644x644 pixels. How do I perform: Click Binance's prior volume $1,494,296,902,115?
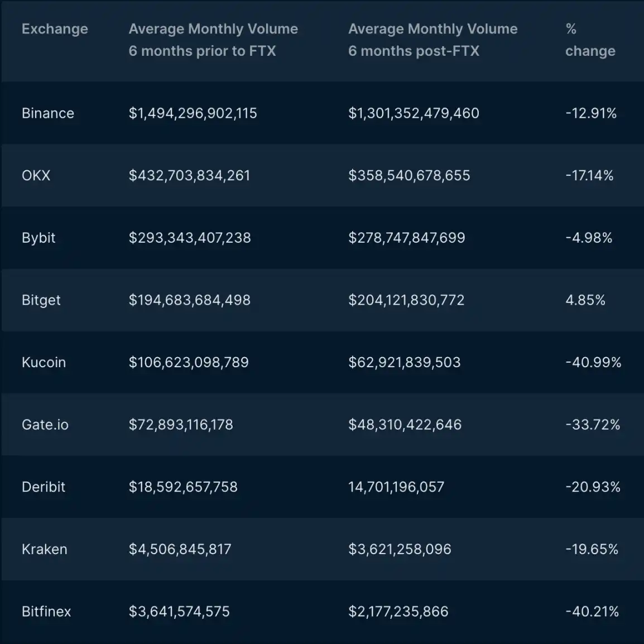click(193, 113)
